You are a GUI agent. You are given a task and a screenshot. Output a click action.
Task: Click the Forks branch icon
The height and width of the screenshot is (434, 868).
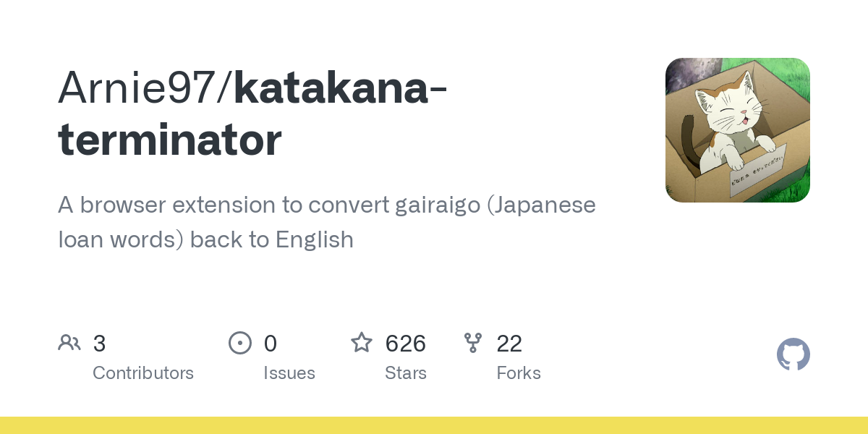(473, 343)
